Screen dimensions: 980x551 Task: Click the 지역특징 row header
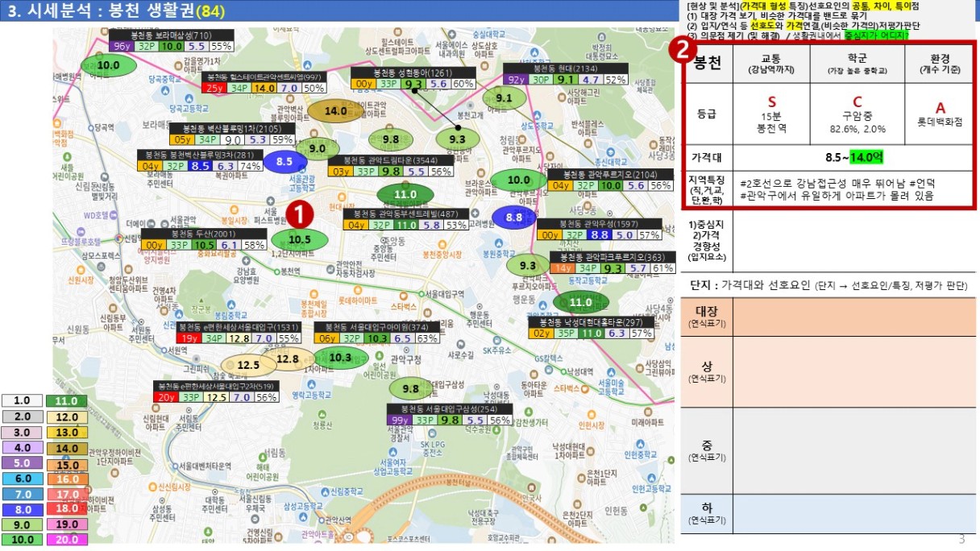(708, 189)
